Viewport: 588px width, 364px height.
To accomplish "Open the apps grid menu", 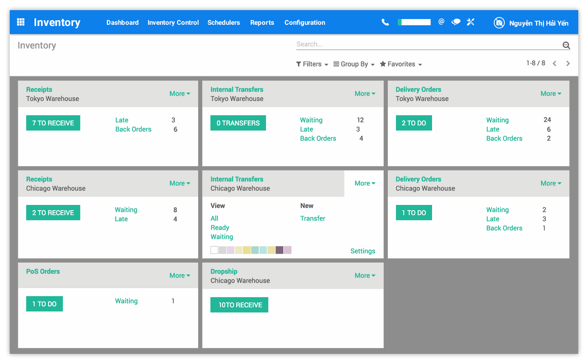I will pyautogui.click(x=20, y=22).
